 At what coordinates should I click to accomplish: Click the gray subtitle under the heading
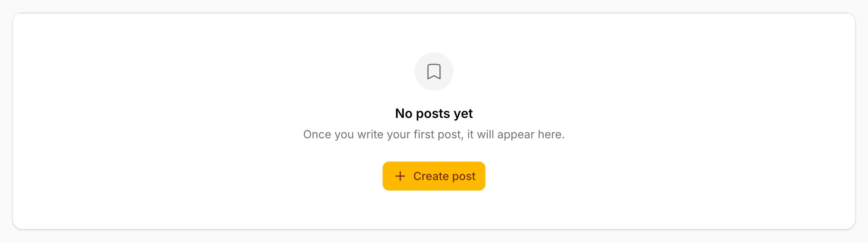tap(434, 135)
